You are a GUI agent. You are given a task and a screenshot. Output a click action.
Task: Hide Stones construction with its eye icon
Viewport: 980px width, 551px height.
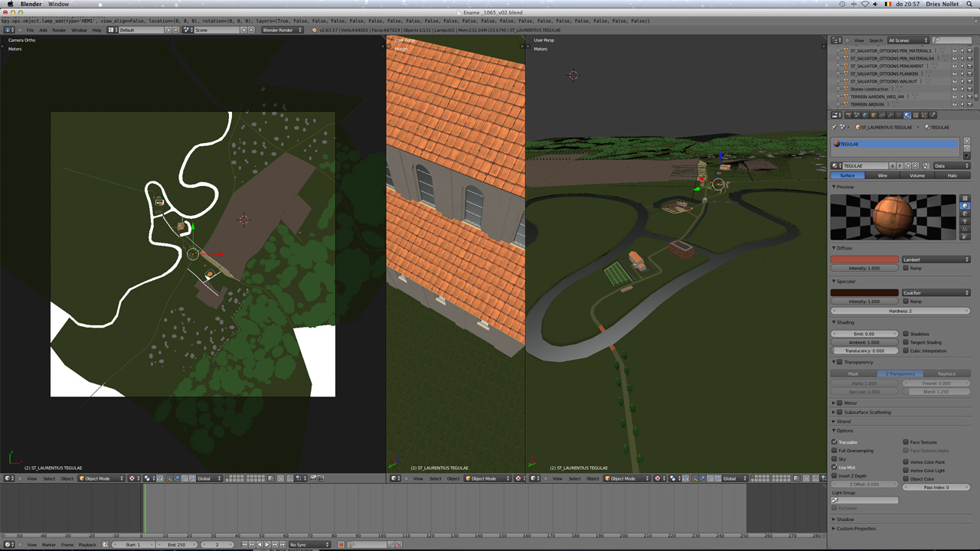click(954, 90)
